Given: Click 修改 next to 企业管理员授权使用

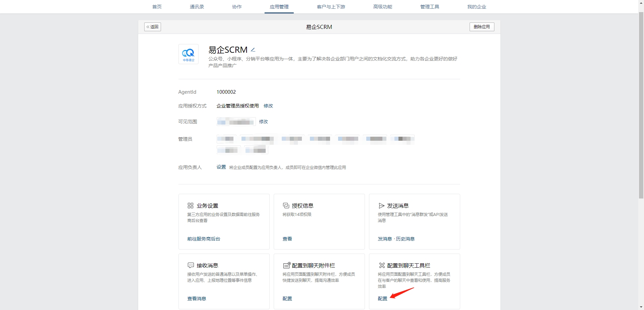Looking at the screenshot, I should 268,106.
